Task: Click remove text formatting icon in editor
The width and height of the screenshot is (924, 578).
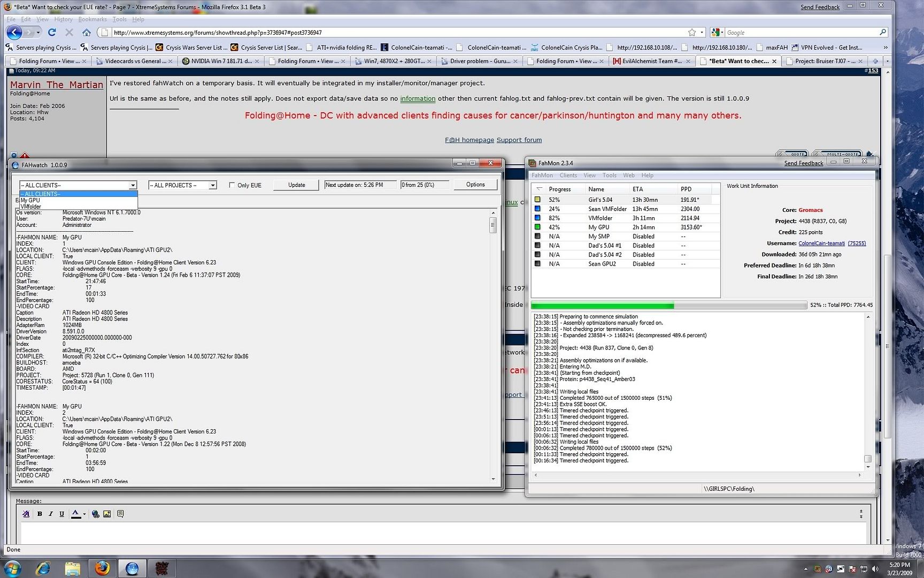Action: pos(26,514)
